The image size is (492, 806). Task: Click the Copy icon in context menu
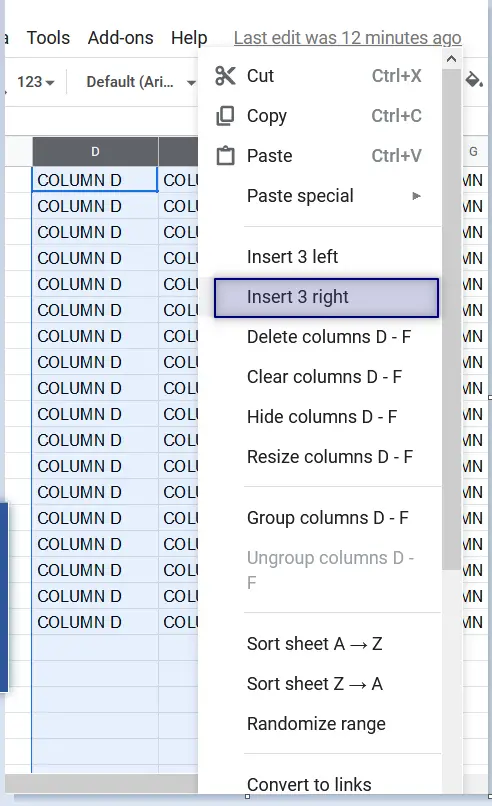pos(225,116)
